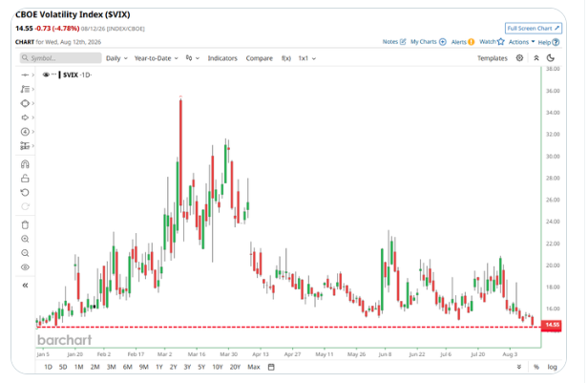Click the redo icon

pos(25,206)
